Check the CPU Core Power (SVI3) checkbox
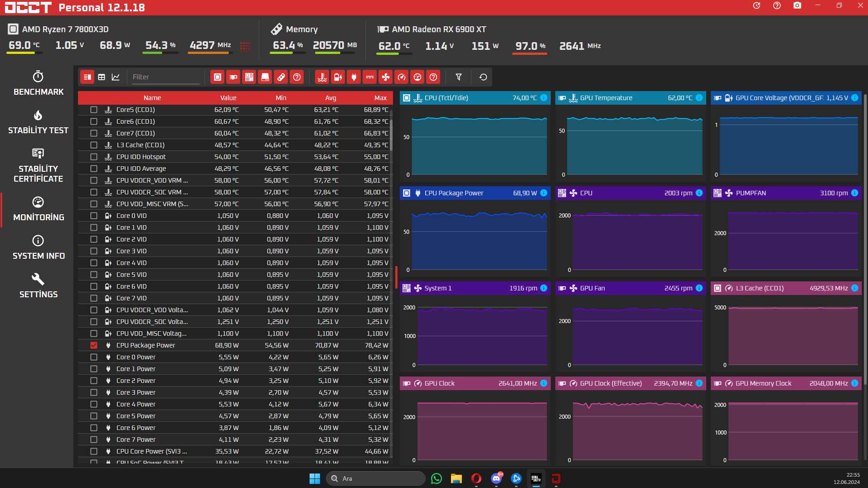 click(94, 451)
